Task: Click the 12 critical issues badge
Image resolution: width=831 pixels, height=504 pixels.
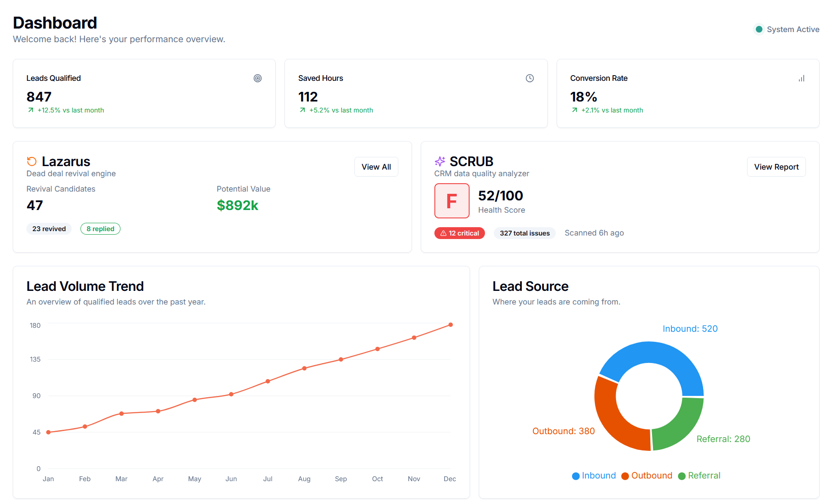Action: click(459, 233)
